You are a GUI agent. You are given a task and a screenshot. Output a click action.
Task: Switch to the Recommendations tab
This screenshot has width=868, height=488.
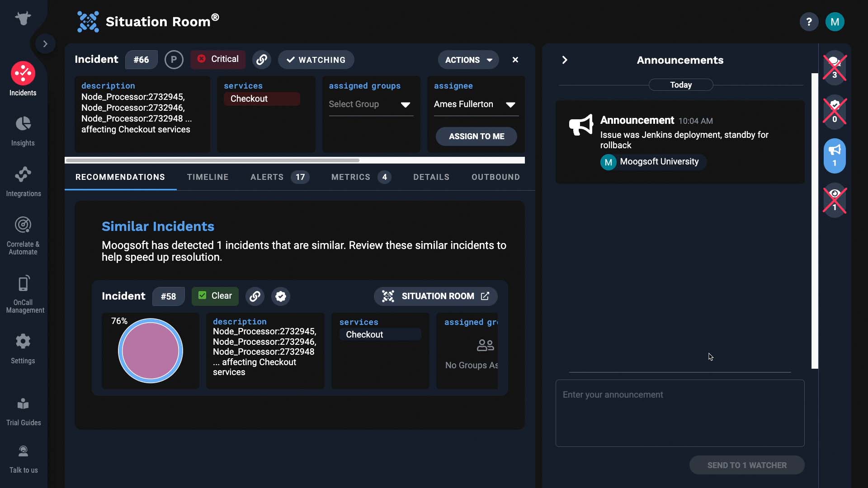pos(120,177)
